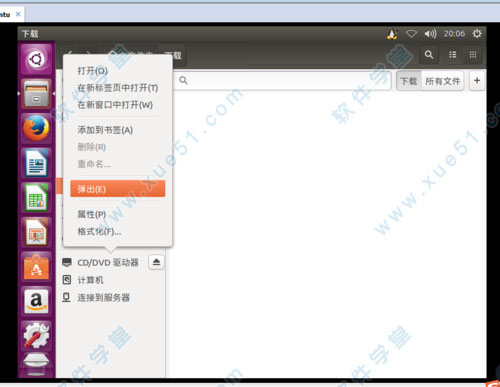Viewport: 500px width, 387px height.
Task: Open the Files manager in launcher
Action: pos(36,94)
